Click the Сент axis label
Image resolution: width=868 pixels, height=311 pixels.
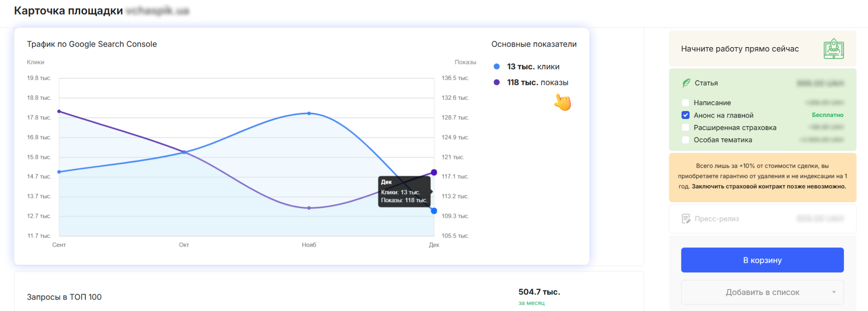coord(59,245)
